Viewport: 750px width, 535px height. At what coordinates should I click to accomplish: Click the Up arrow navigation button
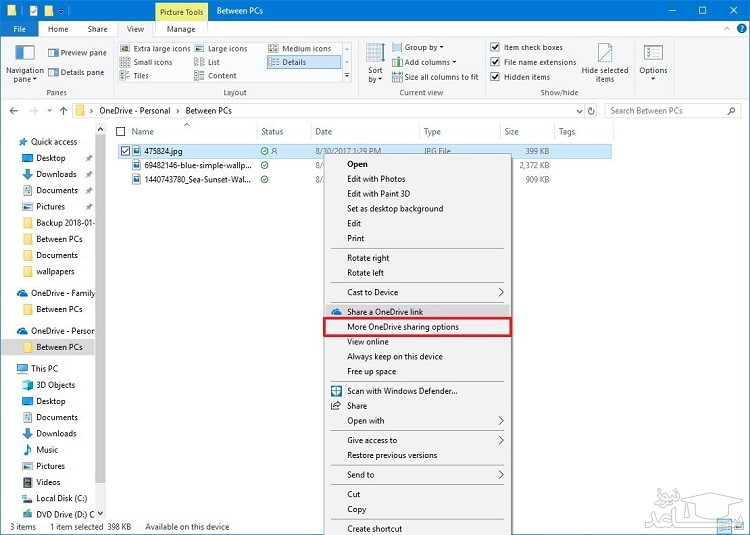pyautogui.click(x=63, y=111)
